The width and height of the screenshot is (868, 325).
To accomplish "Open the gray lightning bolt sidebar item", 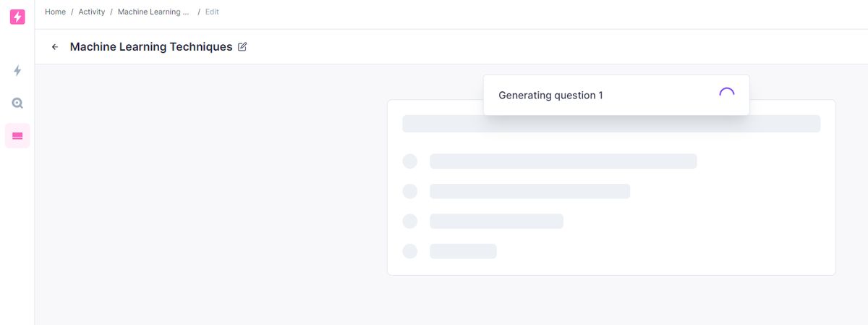I will (x=17, y=70).
